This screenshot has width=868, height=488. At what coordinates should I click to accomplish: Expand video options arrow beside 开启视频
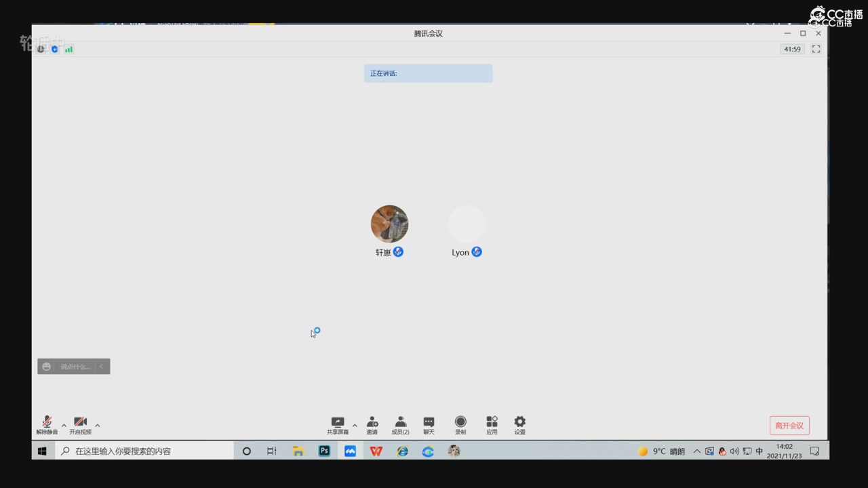(x=98, y=426)
